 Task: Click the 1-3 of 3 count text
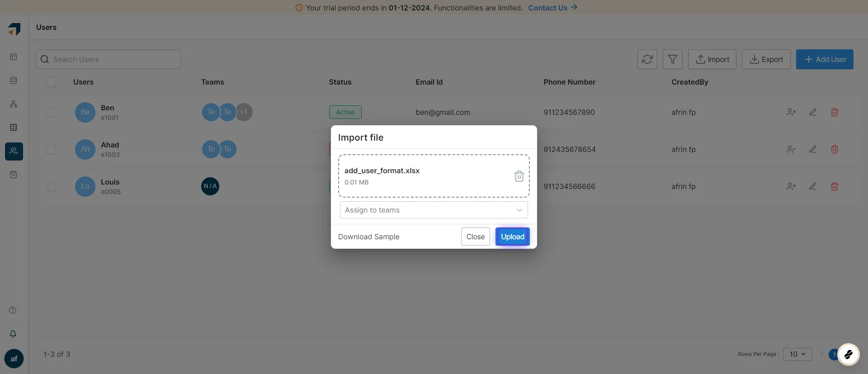point(57,354)
